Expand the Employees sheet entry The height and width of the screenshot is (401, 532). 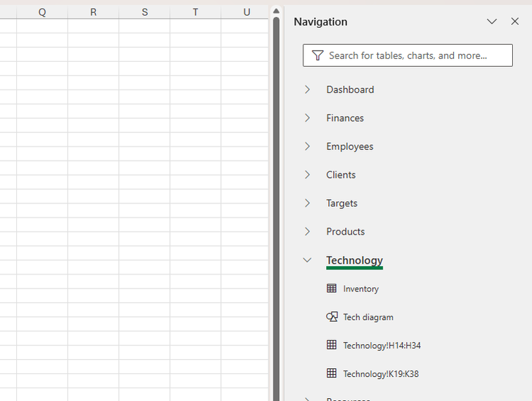[x=308, y=146]
